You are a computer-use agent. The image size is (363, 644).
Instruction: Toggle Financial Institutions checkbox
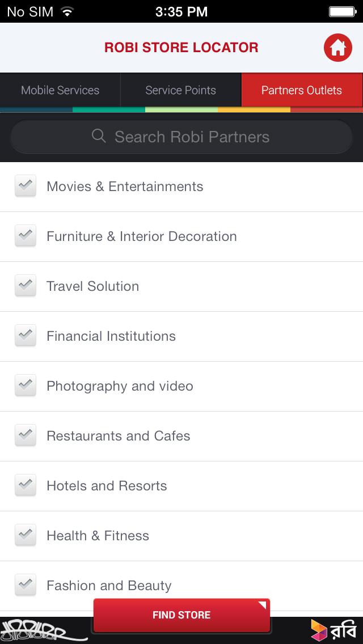[26, 336]
